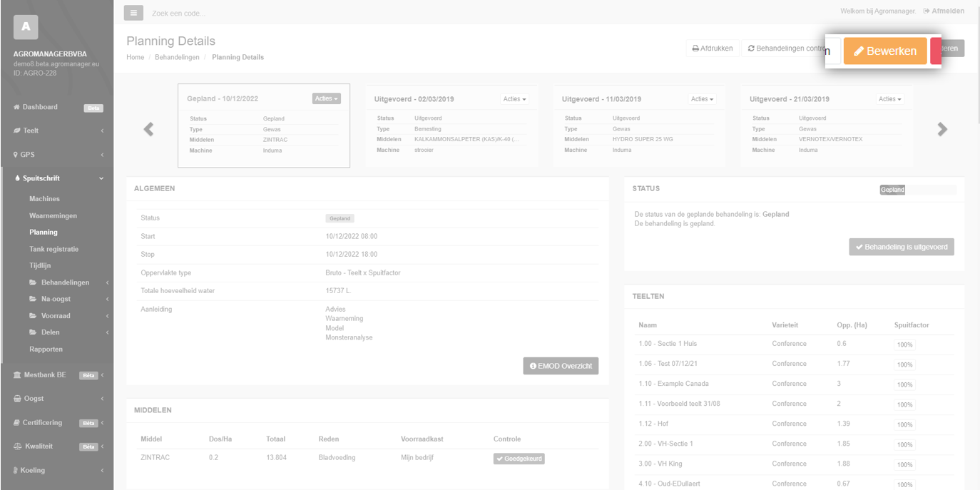Image resolution: width=980 pixels, height=490 pixels.
Task: Click the Goedgekeurd control badge for ZINTRAC
Action: click(519, 459)
